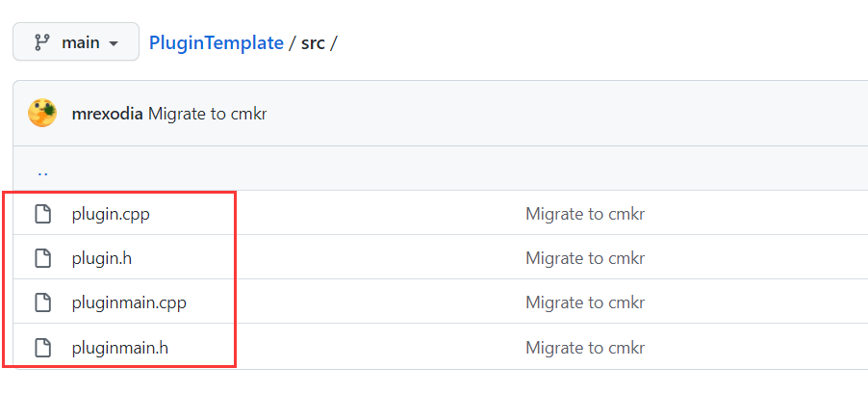Click the git branch icon beside main
The image size is (868, 394).
coord(41,42)
